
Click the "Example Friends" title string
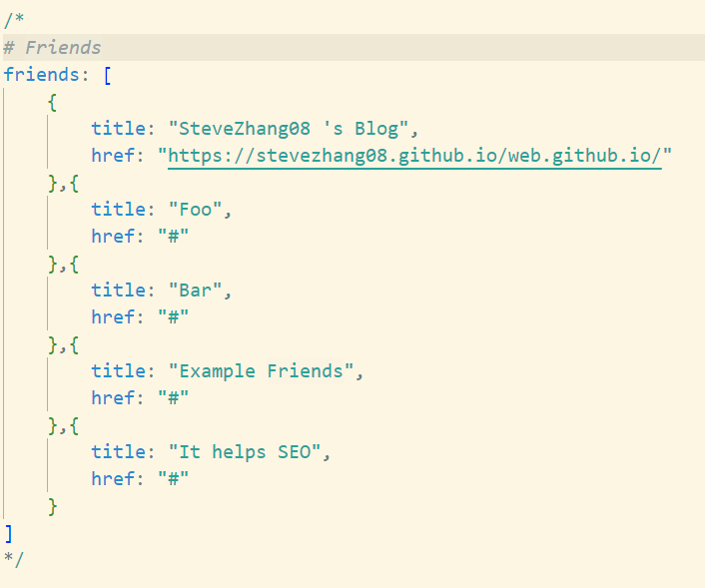pyautogui.click(x=261, y=371)
